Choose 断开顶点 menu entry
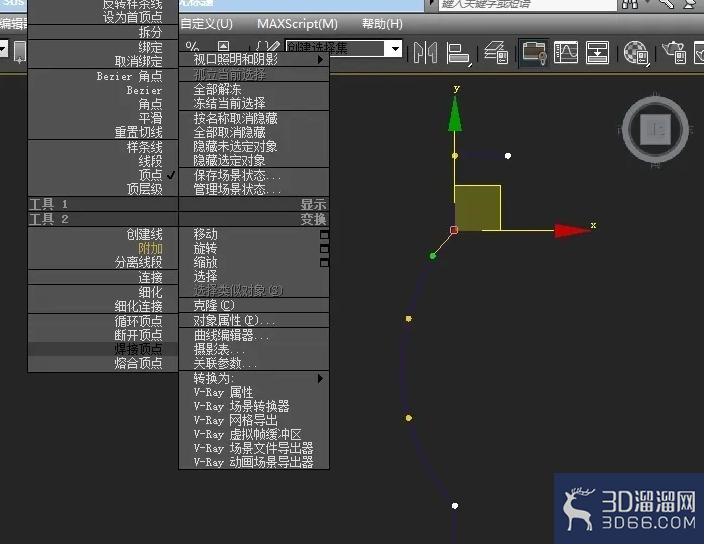 tap(103, 335)
